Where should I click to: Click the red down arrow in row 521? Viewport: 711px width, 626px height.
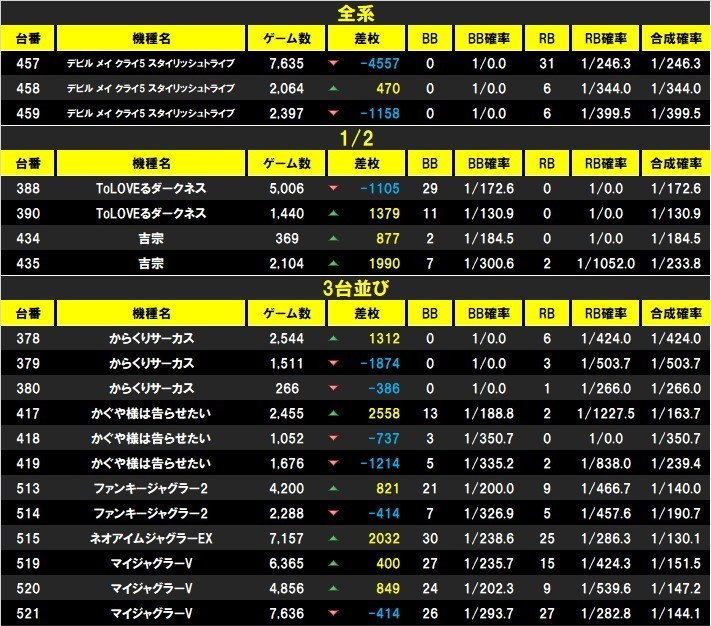334,613
